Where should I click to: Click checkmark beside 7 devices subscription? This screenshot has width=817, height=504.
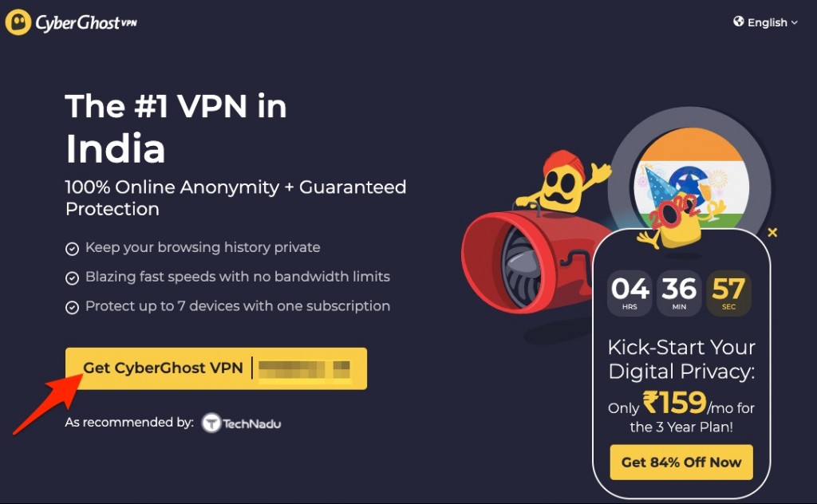72,308
